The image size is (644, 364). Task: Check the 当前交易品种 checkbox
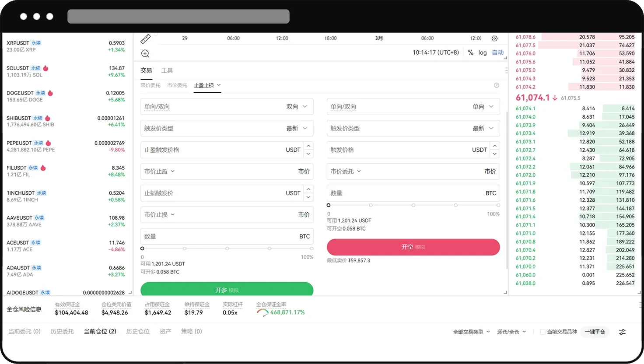point(542,332)
